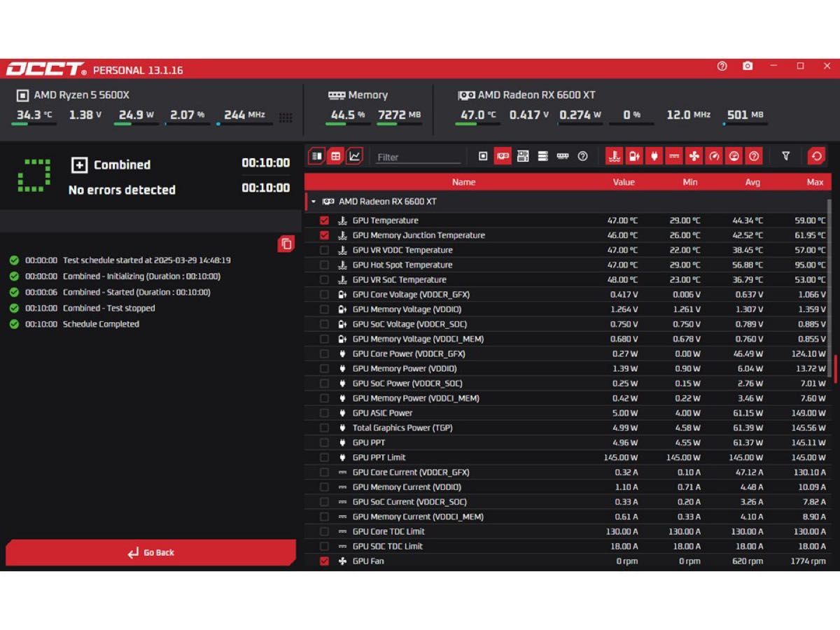This screenshot has height=630, width=840.
Task: Click CPU temperature 34.3 °C reading
Action: pos(34,115)
